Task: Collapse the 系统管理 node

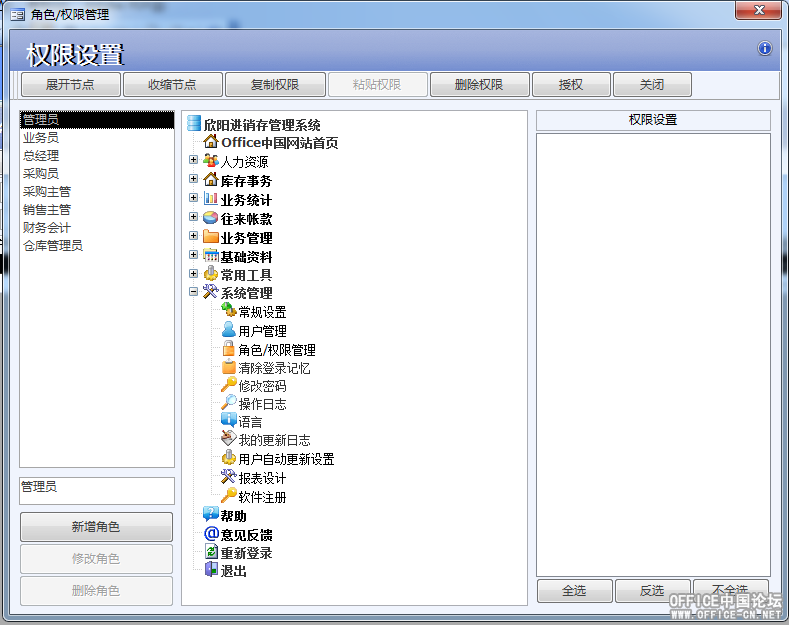Action: coord(193,291)
